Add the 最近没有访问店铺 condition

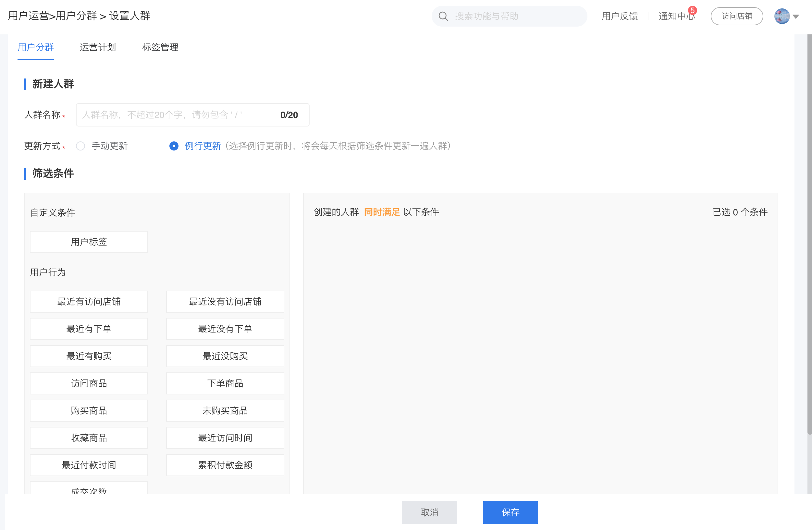pyautogui.click(x=225, y=302)
